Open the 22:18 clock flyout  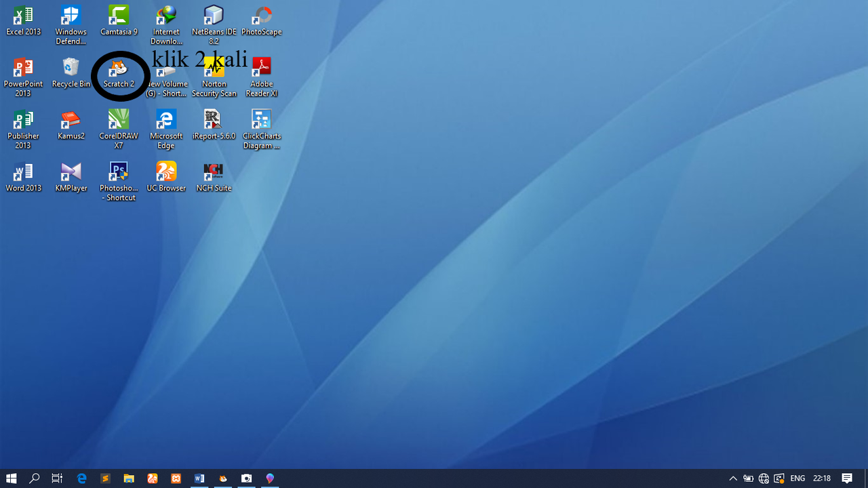coord(822,479)
